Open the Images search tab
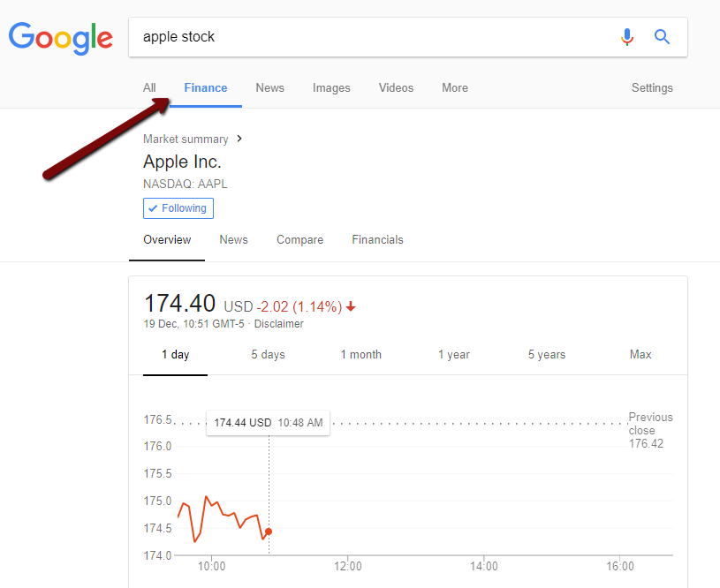 (331, 87)
